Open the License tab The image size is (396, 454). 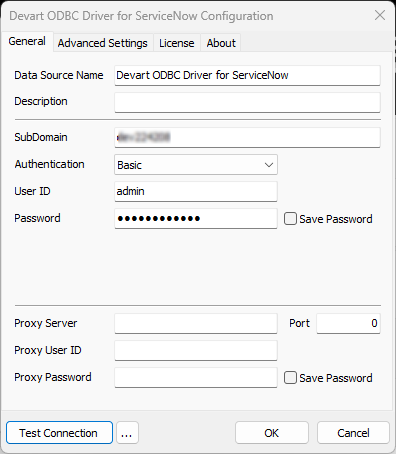pos(177,43)
